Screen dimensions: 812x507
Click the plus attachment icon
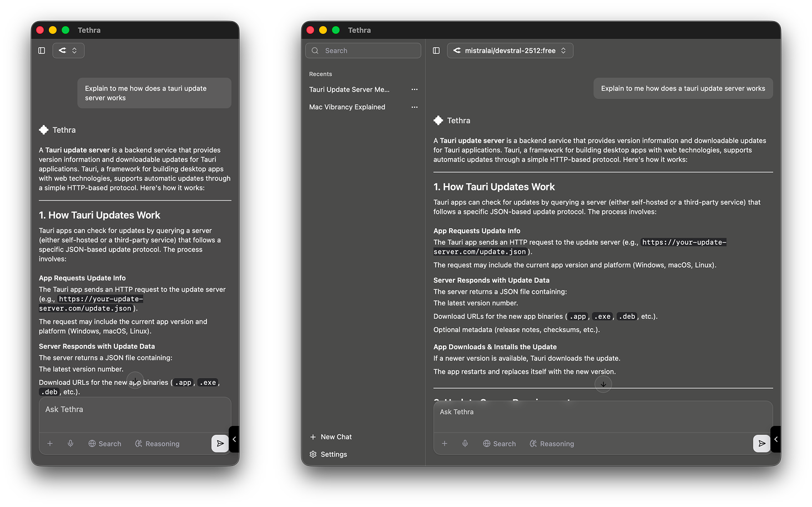point(445,443)
